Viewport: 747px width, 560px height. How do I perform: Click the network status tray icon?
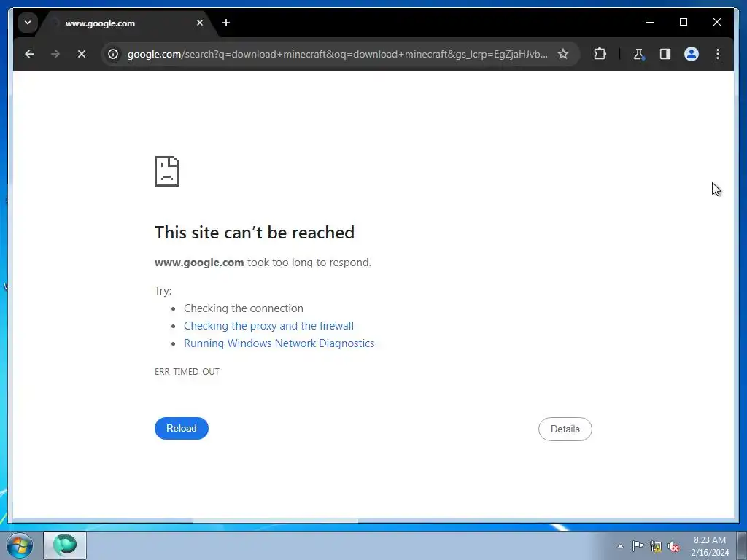coord(656,547)
